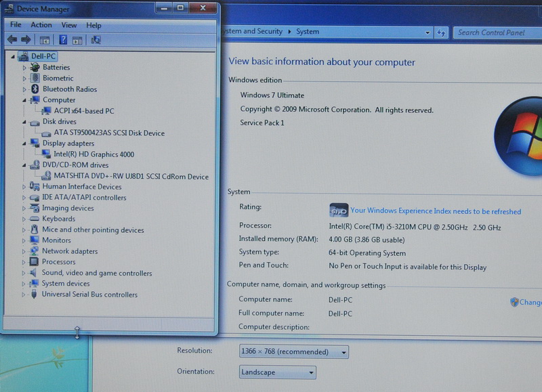
Task: Click the blue Help question mark toolbar icon
Action: (63, 40)
